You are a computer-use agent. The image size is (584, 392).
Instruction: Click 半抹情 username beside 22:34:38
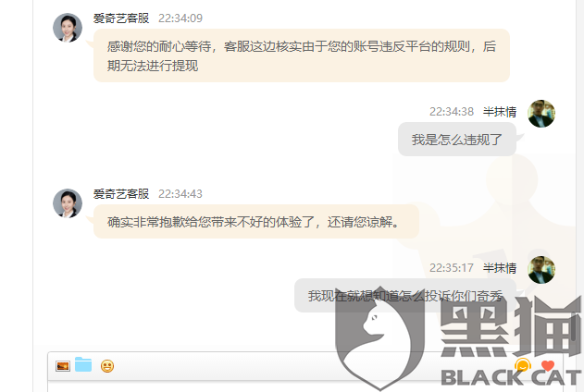point(500,112)
